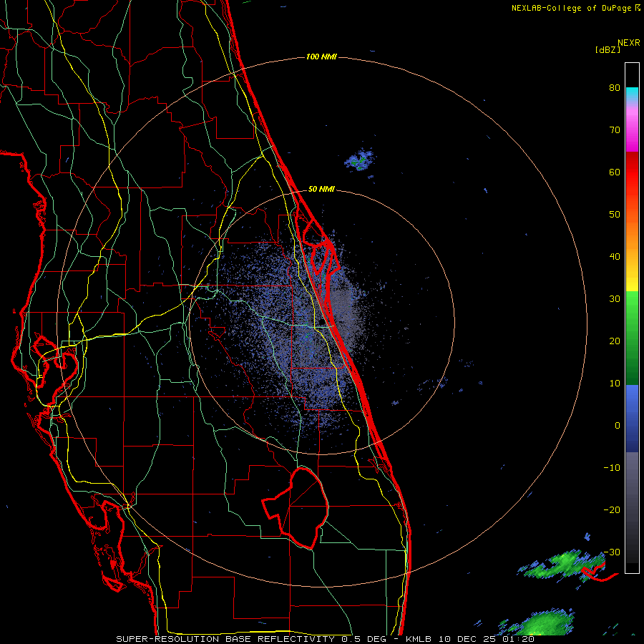Click the 50 value on the dBZ scale
The image size is (644, 644).
(615, 215)
